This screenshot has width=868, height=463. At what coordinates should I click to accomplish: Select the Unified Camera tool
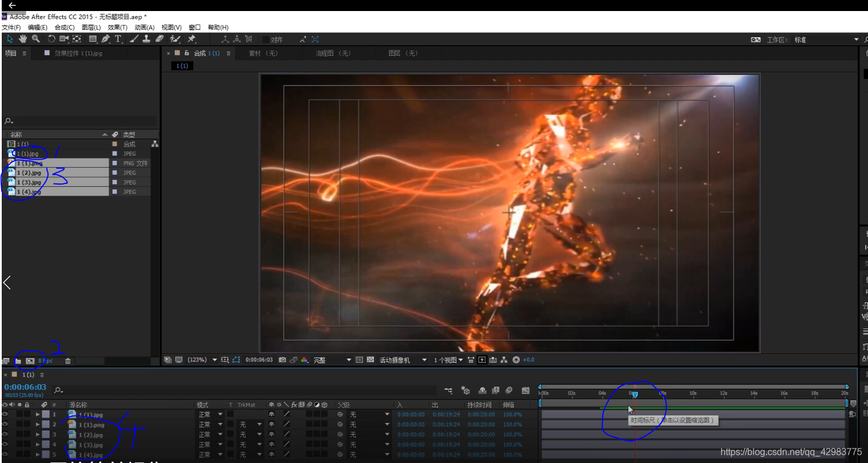click(x=64, y=39)
